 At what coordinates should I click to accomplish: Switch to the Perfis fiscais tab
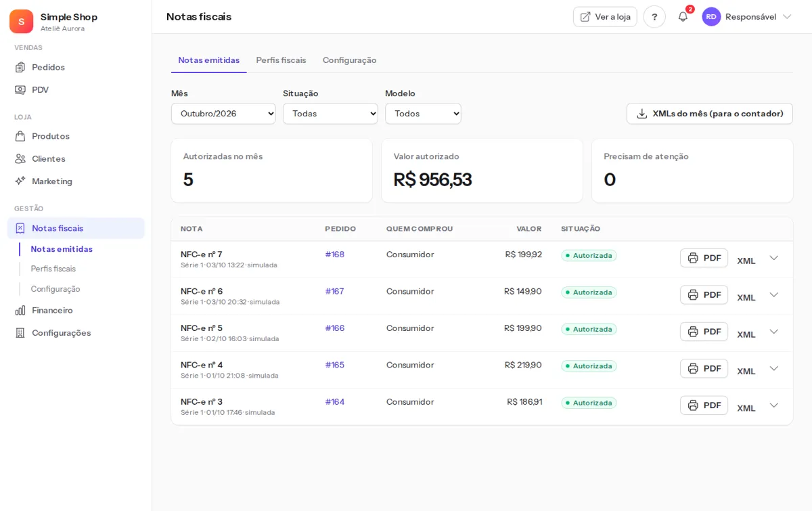point(281,60)
